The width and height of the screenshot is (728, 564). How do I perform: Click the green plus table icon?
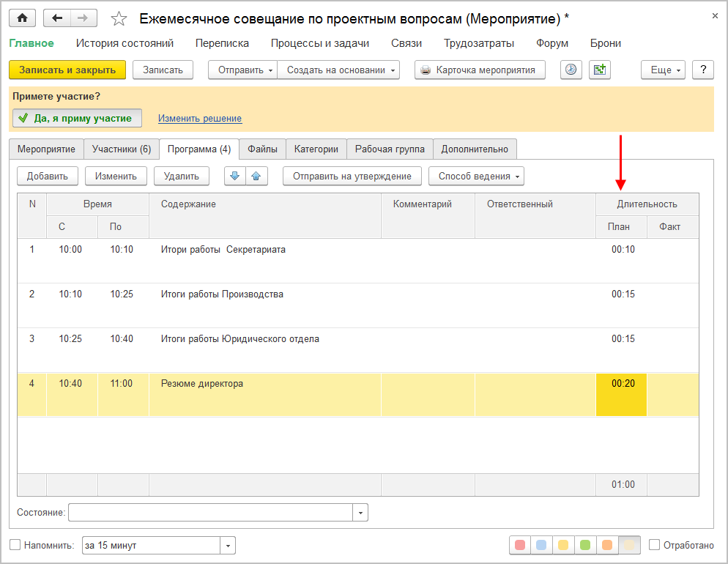[601, 70]
